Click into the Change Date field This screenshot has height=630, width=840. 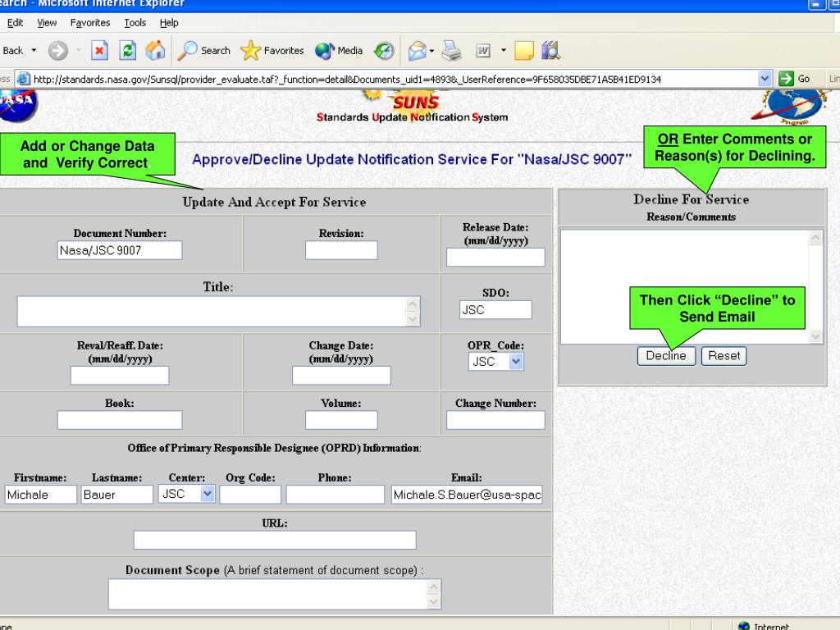[x=341, y=376]
